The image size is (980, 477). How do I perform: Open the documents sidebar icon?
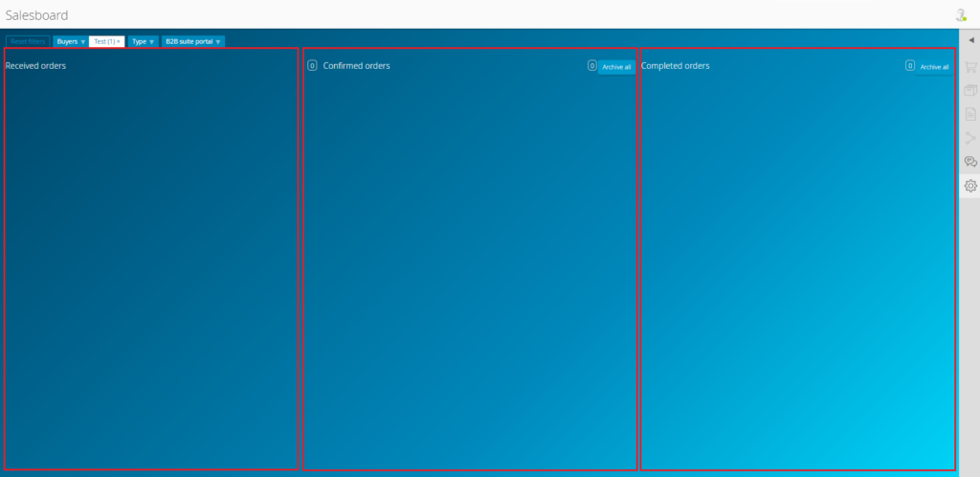970,114
